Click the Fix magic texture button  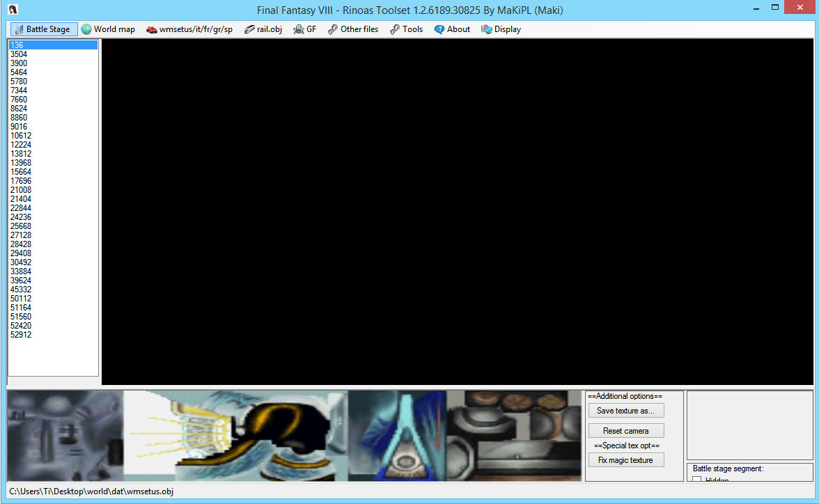click(625, 460)
